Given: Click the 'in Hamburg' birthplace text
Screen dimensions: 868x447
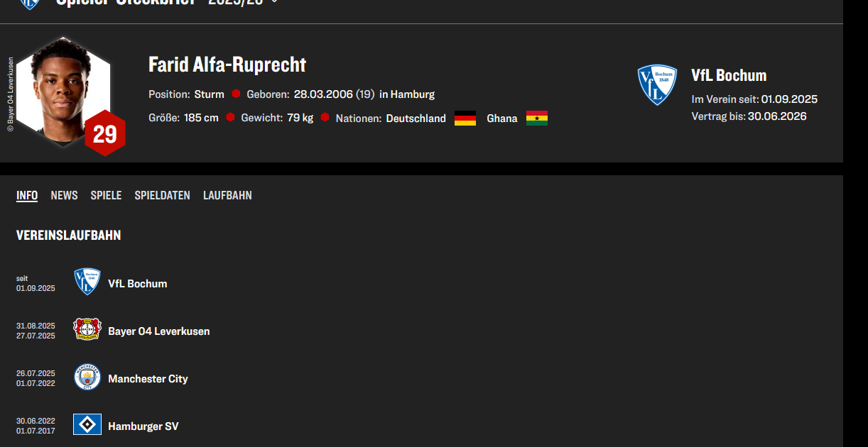Looking at the screenshot, I should click(406, 94).
